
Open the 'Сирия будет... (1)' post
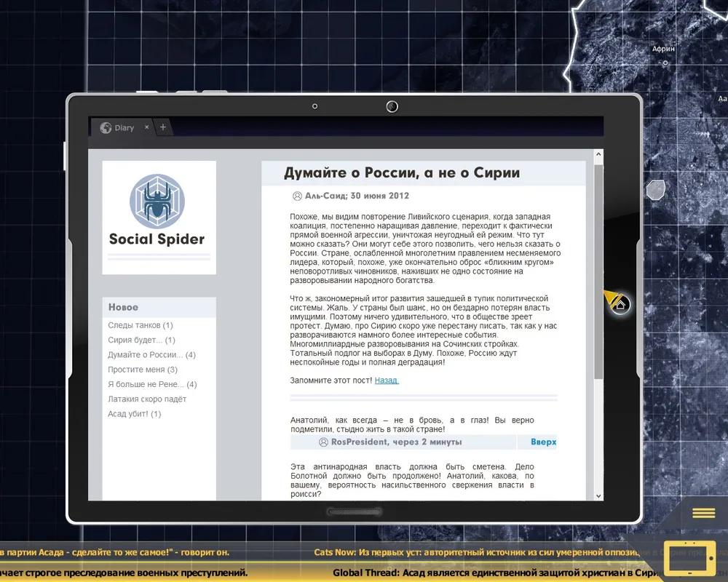click(x=142, y=340)
